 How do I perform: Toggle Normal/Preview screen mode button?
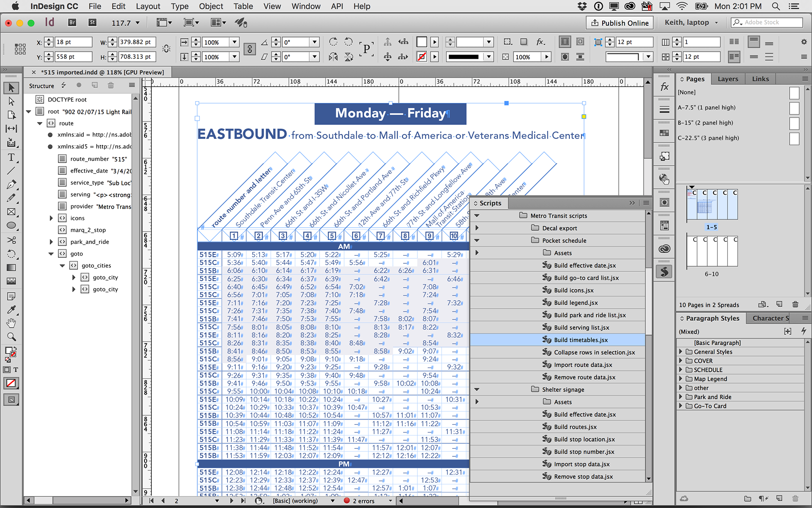coord(11,400)
